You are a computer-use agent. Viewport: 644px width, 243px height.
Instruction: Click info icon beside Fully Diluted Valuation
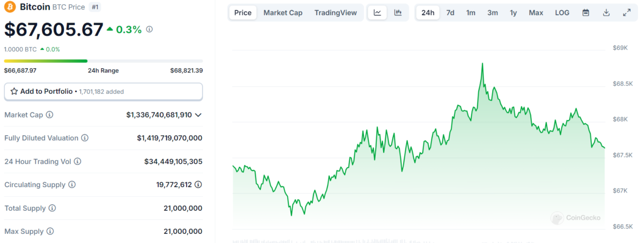tap(85, 138)
